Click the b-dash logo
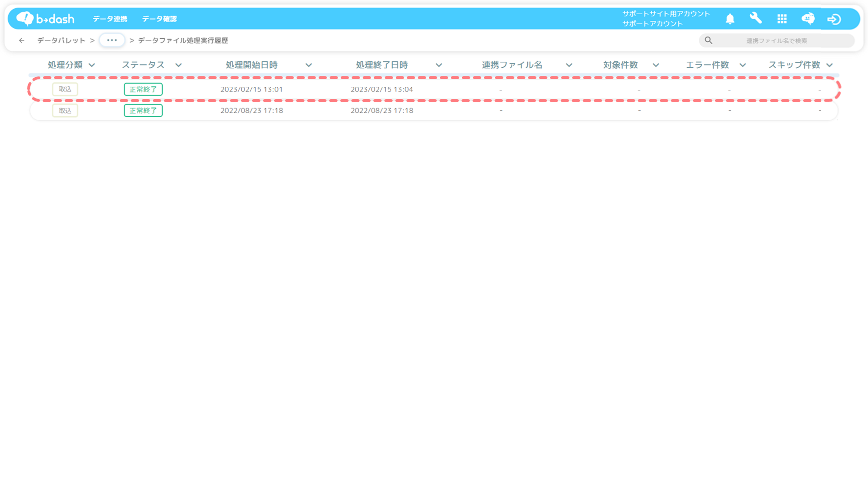 46,19
